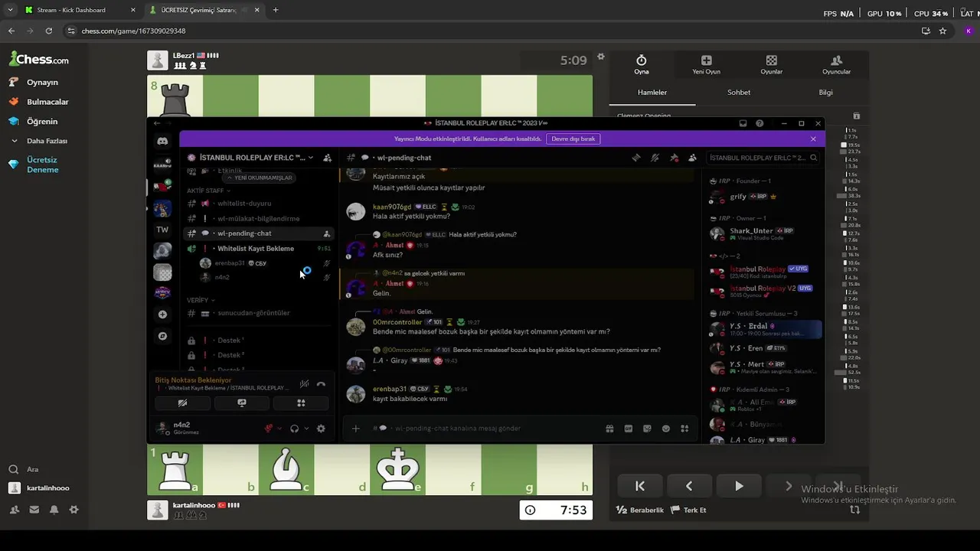Open pinned messages in wl-pending-chat
Viewport: 980px width, 551px height.
click(674, 158)
